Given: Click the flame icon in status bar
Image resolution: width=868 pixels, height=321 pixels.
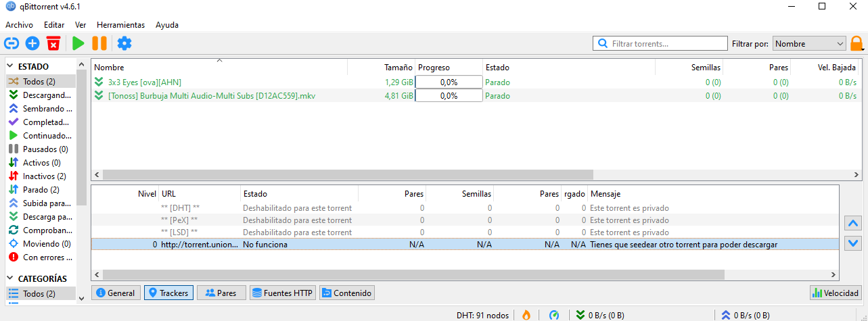Looking at the screenshot, I should [x=526, y=315].
